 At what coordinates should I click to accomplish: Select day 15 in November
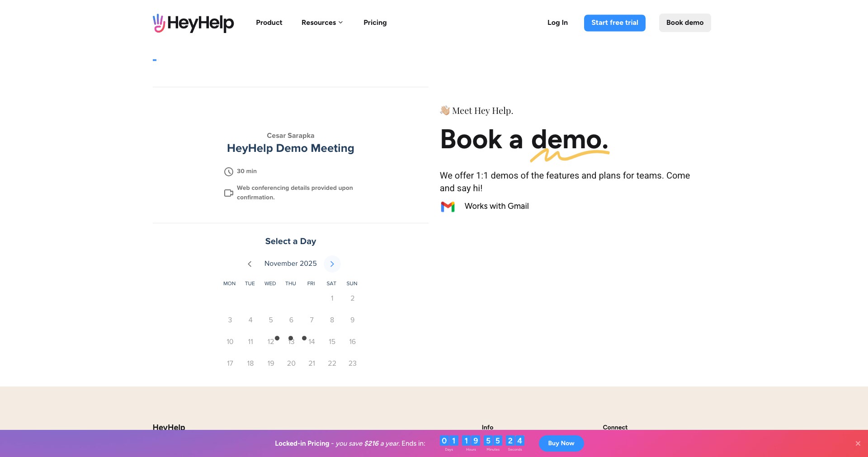point(332,342)
